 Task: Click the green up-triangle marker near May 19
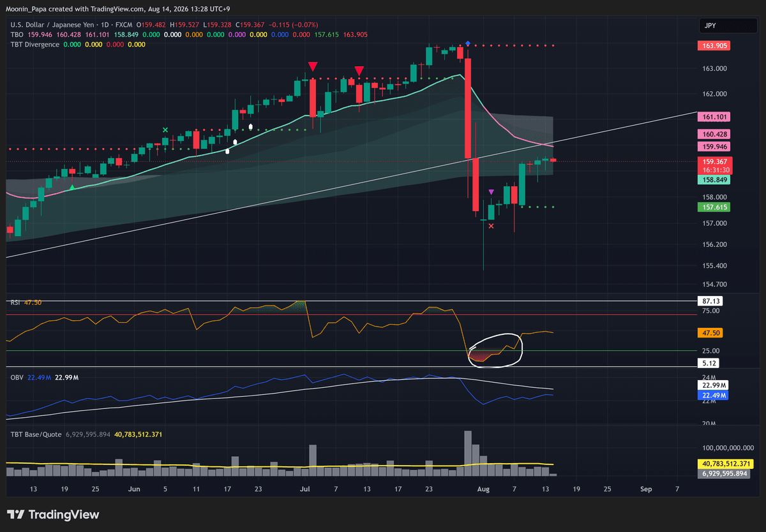coord(72,188)
